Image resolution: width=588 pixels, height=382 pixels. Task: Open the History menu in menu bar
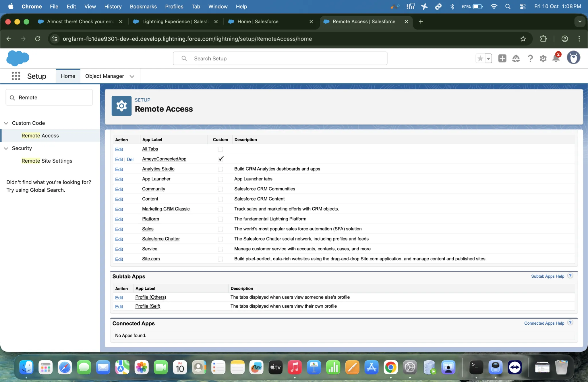point(113,6)
